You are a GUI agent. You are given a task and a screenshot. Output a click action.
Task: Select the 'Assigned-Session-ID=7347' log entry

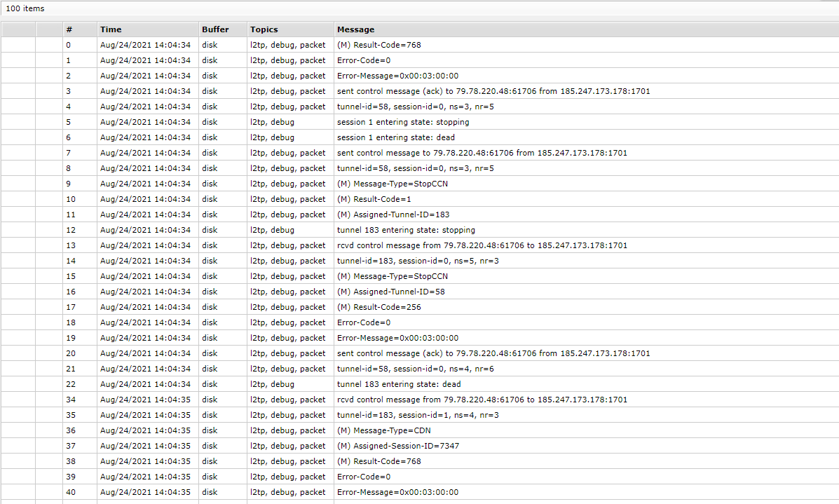pos(398,446)
